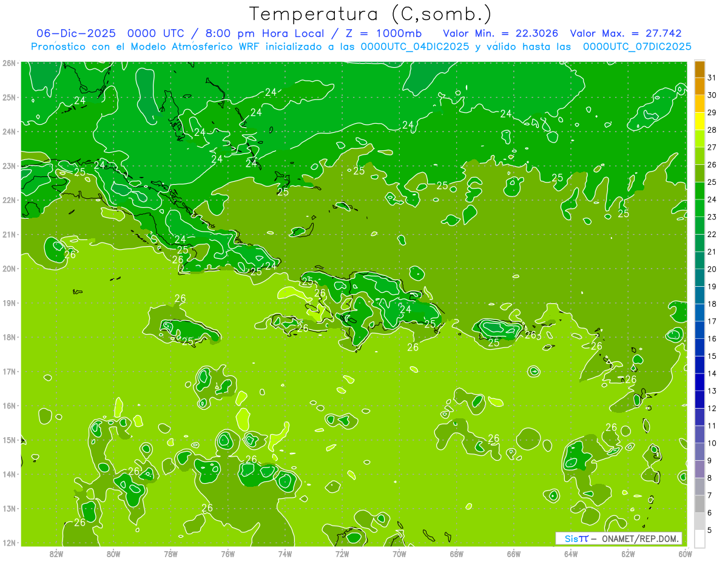Click the '14N' latitude axis label
Image resolution: width=728 pixels, height=562 pixels.
coord(8,474)
